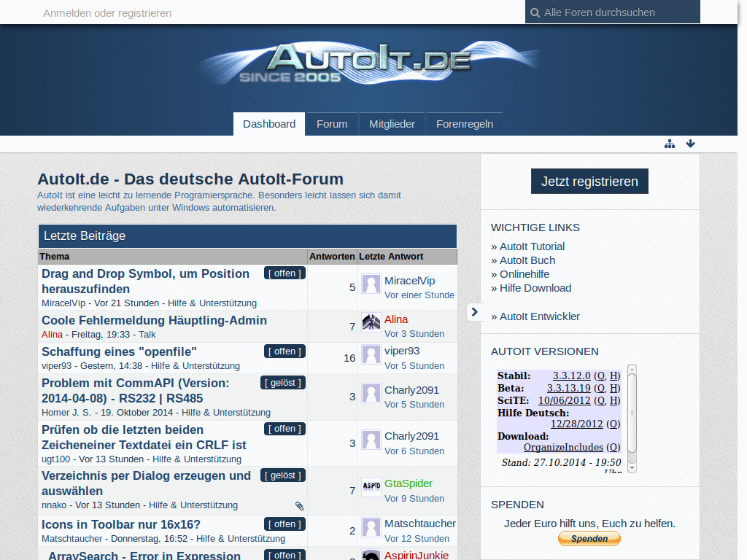This screenshot has width=747, height=560.
Task: Click the forum sitemap icon top right
Action: [x=670, y=144]
